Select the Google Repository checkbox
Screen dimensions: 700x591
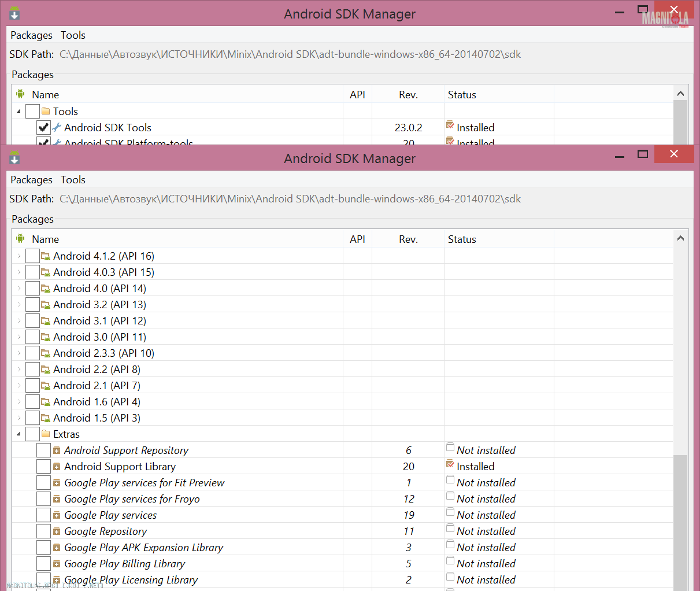coord(43,531)
